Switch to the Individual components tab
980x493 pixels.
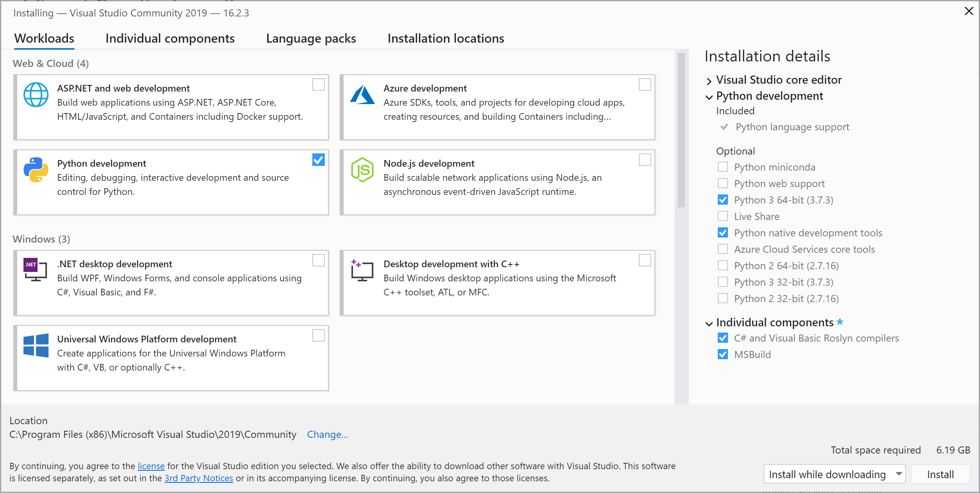point(169,38)
